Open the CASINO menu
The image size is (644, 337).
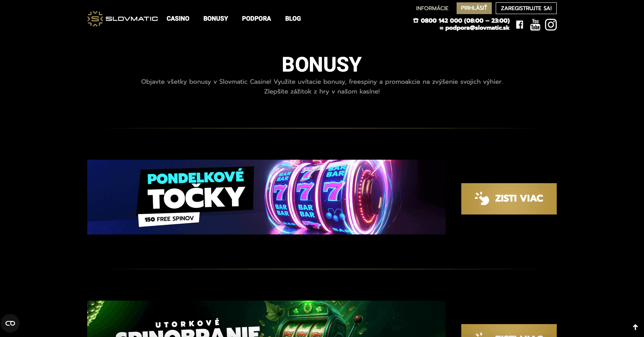click(x=178, y=18)
